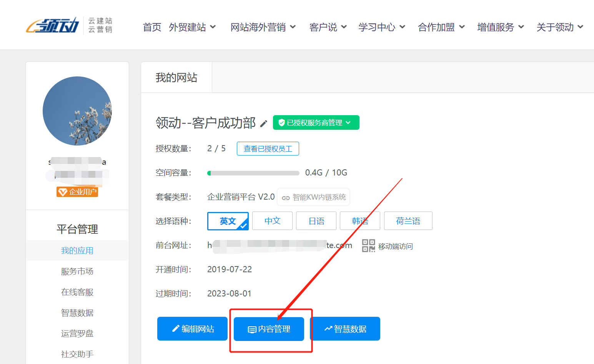
Task: Expand the 学习中心 navigation menu
Action: point(382,27)
